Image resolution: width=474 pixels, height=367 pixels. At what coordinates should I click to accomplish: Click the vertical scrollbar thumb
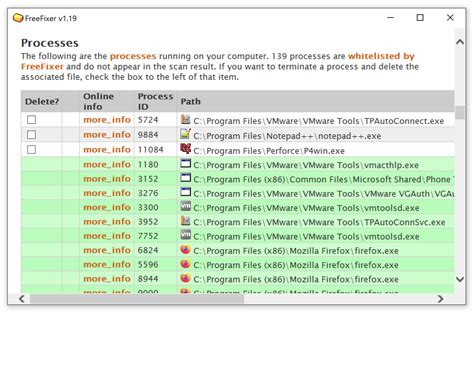[460, 113]
